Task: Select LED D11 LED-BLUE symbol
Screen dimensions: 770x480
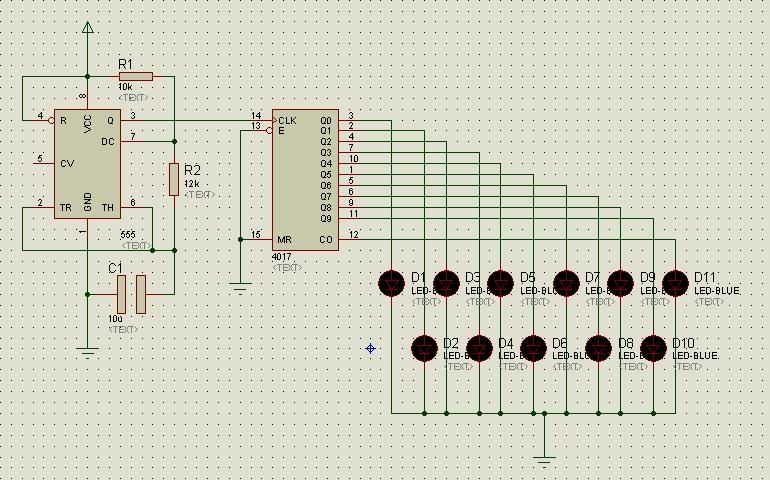Action: pos(675,283)
